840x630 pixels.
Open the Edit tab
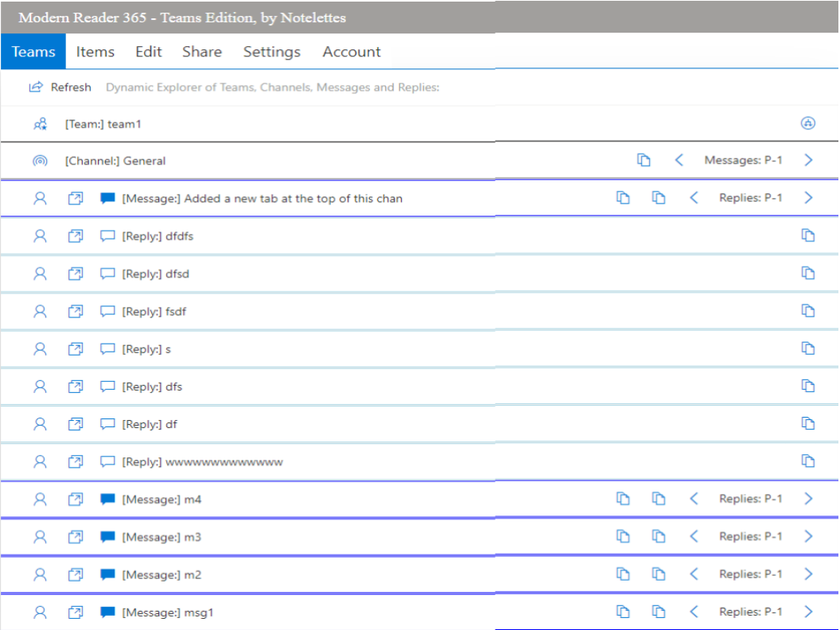click(149, 52)
